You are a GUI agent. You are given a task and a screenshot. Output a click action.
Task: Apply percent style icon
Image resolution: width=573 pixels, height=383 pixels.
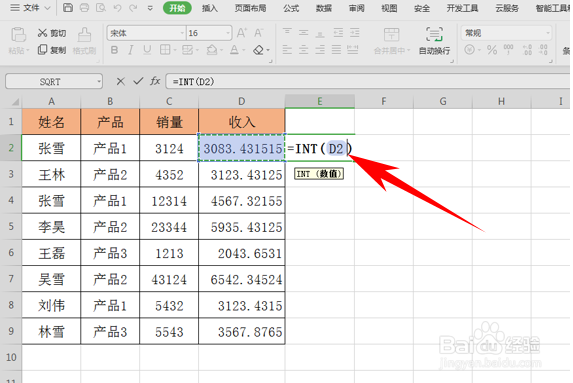492,50
